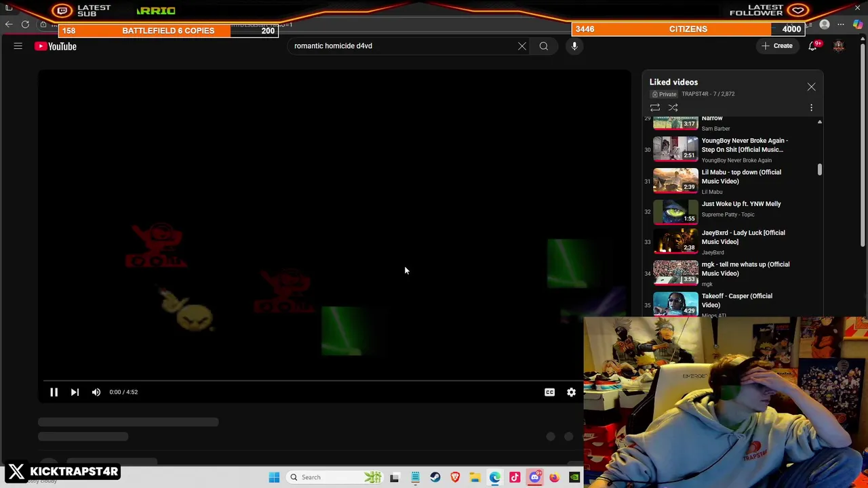This screenshot has height=488, width=868.
Task: Open Task View on the taskbar
Action: (395, 477)
